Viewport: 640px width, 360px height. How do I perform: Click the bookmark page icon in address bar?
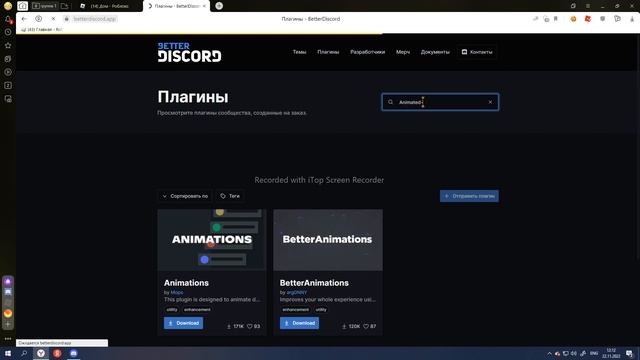(556, 19)
